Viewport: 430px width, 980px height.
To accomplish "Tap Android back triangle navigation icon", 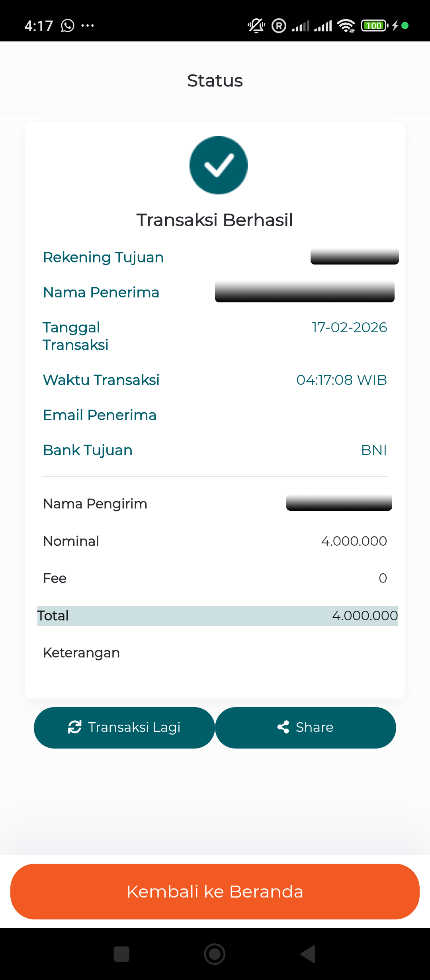I will pyautogui.click(x=308, y=954).
